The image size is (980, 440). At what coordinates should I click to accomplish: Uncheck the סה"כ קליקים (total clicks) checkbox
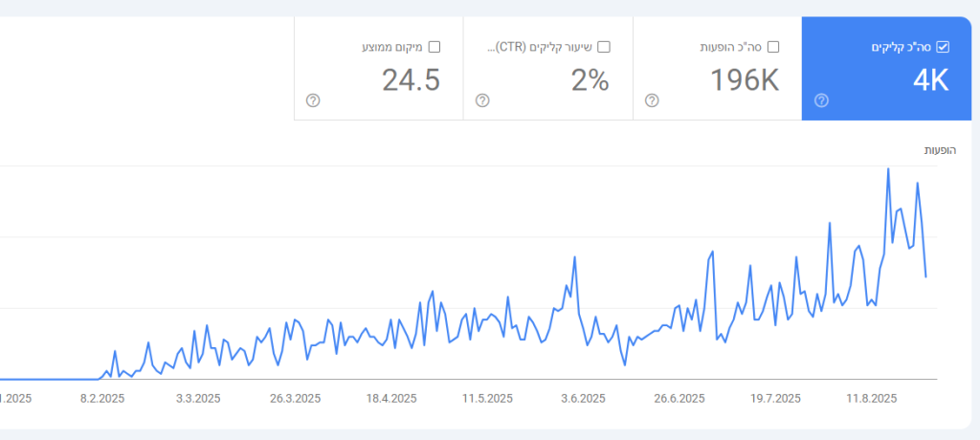942,47
